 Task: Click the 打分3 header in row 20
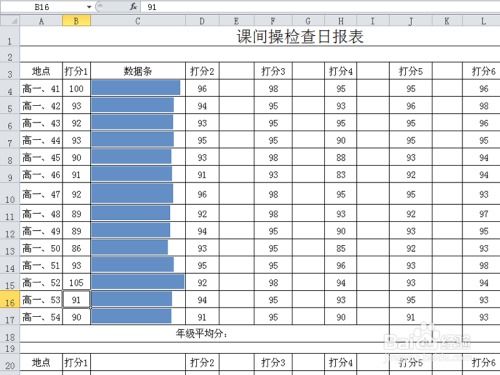pyautogui.click(x=273, y=362)
